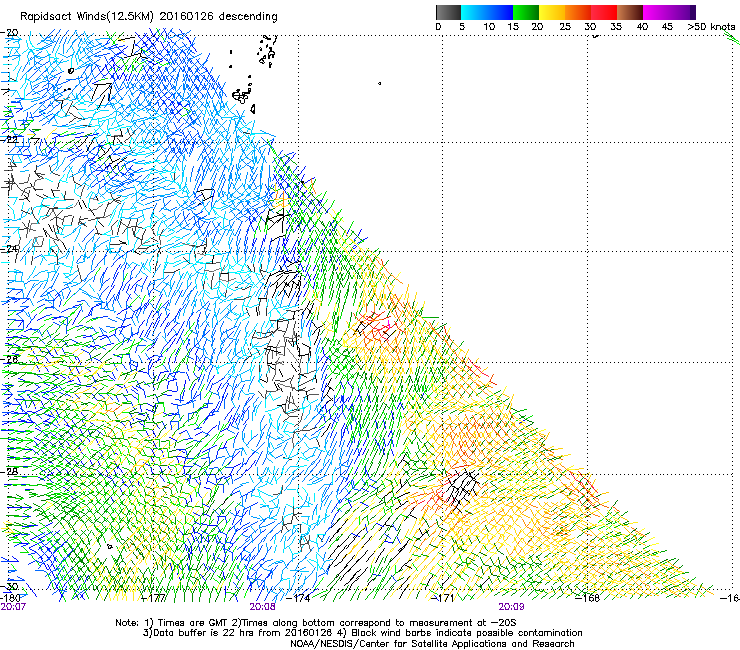Viewport: 740px width, 650px height.
Task: Click the "NOAA/NESDIS/Center for Satellite Applications and Research" credit
Action: pos(432,643)
